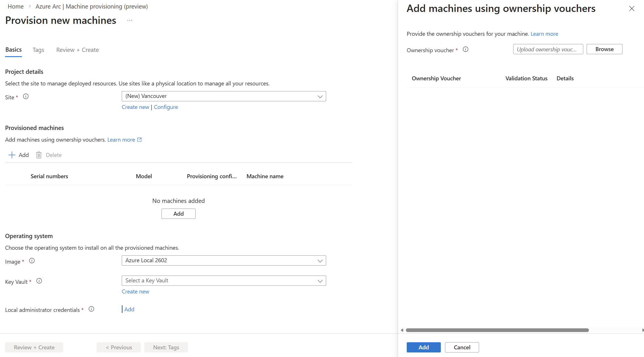Open the ellipsis menu beside page title
Screen dimensions: 644x357
point(130,20)
